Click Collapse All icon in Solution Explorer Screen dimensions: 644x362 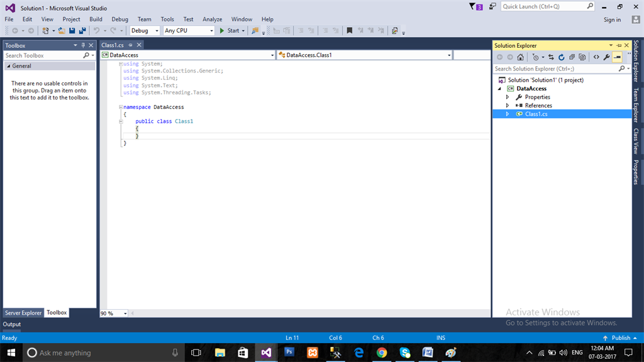[572, 57]
